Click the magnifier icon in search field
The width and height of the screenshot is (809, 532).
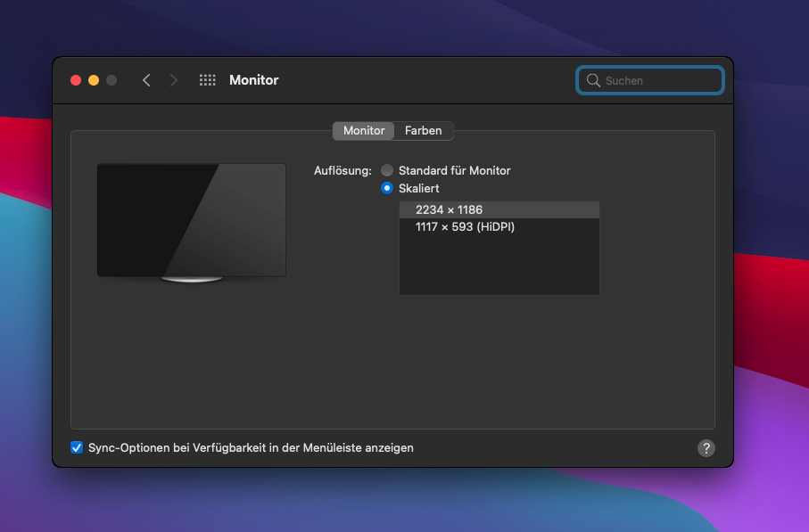point(593,80)
